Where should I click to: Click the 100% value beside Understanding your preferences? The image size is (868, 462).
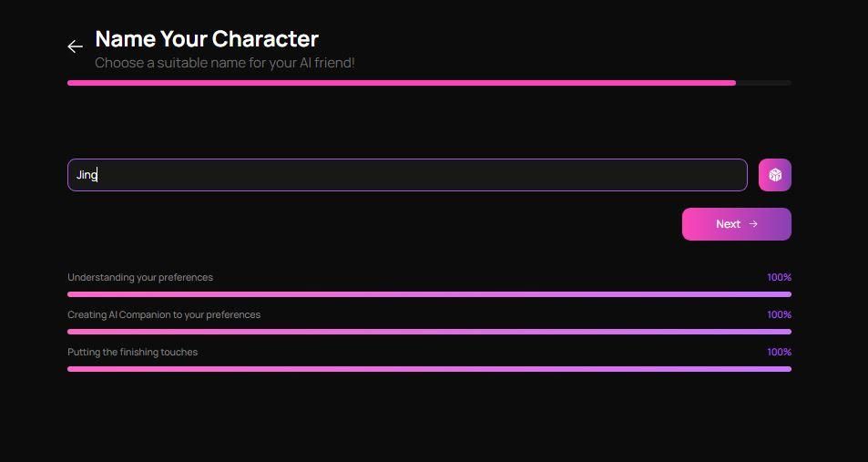(x=779, y=277)
